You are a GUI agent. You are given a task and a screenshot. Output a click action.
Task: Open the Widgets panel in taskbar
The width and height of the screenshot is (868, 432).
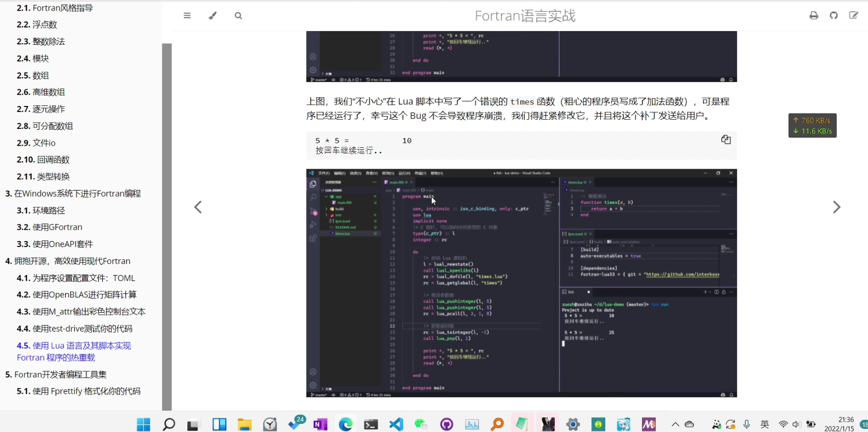click(x=219, y=424)
